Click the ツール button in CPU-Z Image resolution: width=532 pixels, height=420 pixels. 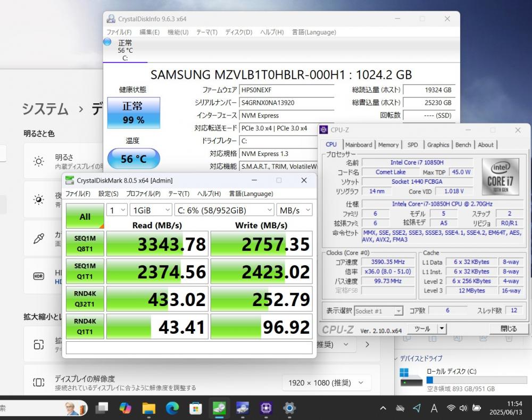point(422,328)
